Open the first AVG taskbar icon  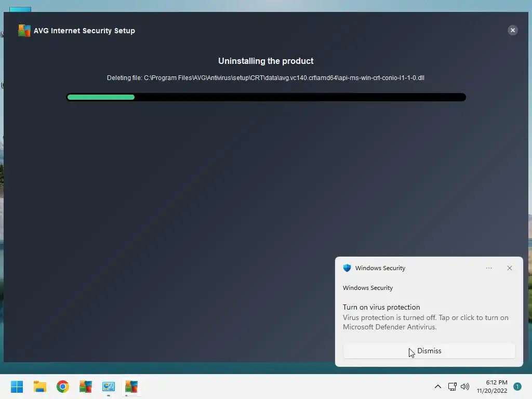point(86,387)
